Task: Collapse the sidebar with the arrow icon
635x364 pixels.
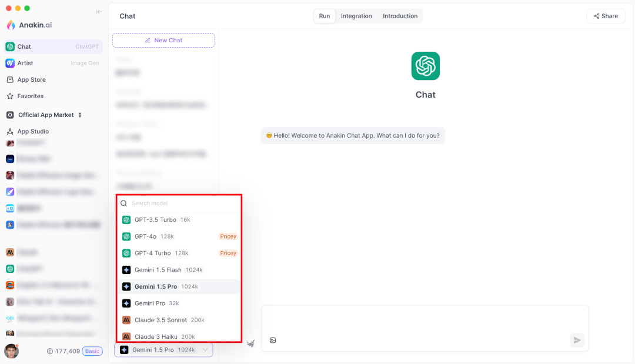Action: pos(98,12)
